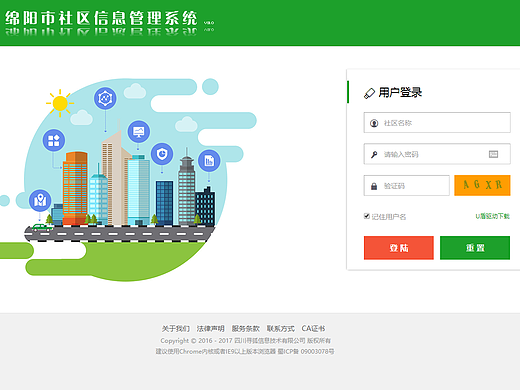Click the document report icon in illustration
Image resolution: width=520 pixels, height=390 pixels.
[209, 161]
